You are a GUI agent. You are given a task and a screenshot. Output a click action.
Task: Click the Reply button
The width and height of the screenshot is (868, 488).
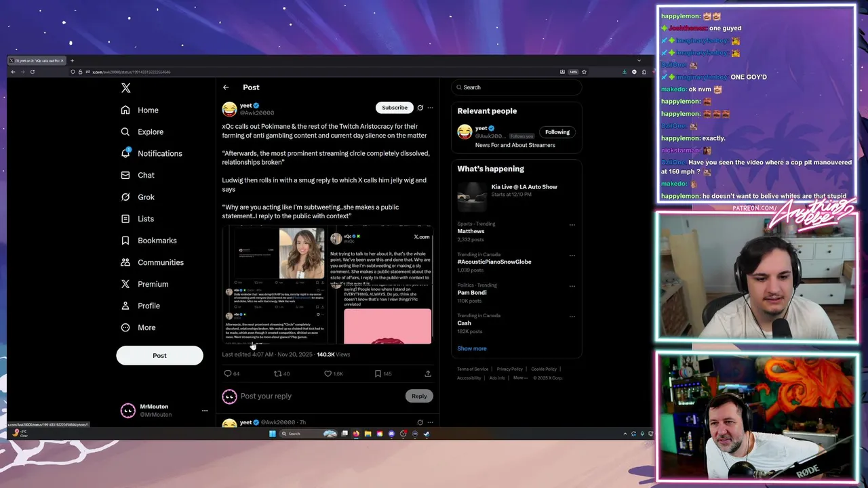click(419, 396)
